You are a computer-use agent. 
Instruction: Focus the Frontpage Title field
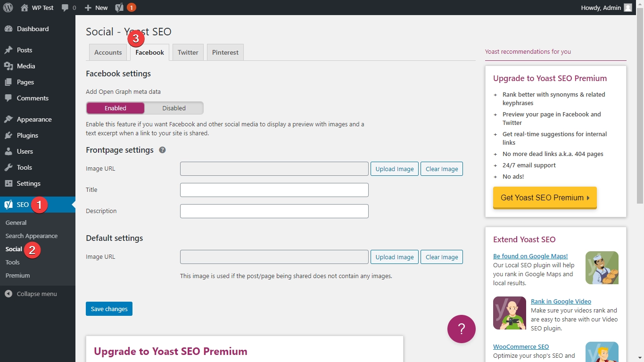click(x=274, y=190)
